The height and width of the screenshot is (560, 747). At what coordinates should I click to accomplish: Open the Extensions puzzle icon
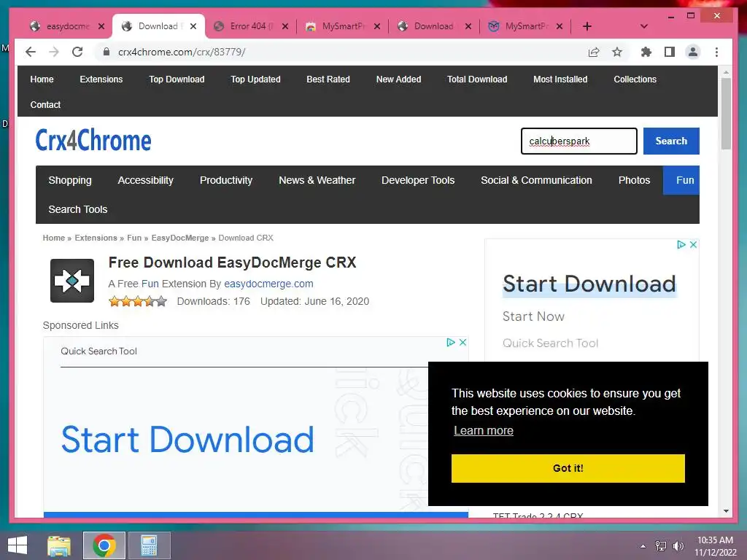pos(646,52)
